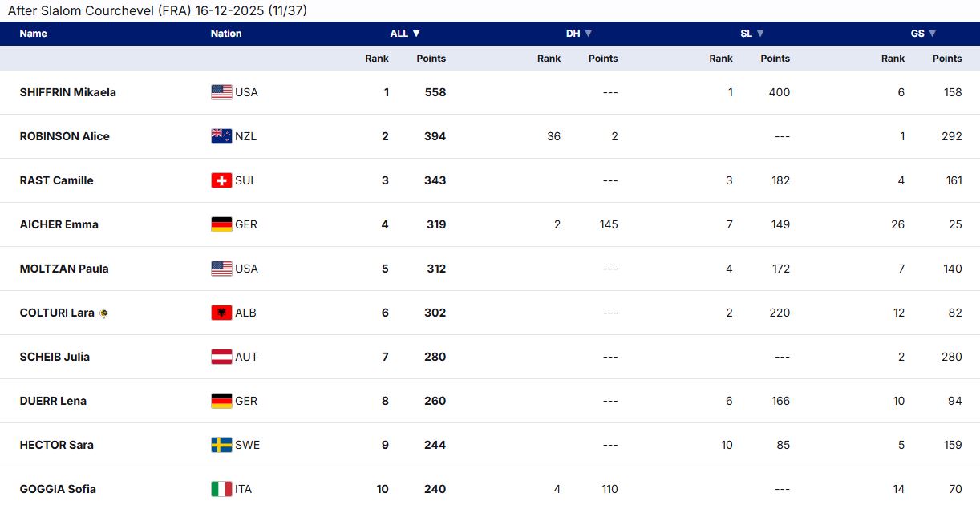Screen dimensions: 980x509
Task: Click the Nation column header
Action: (226, 34)
